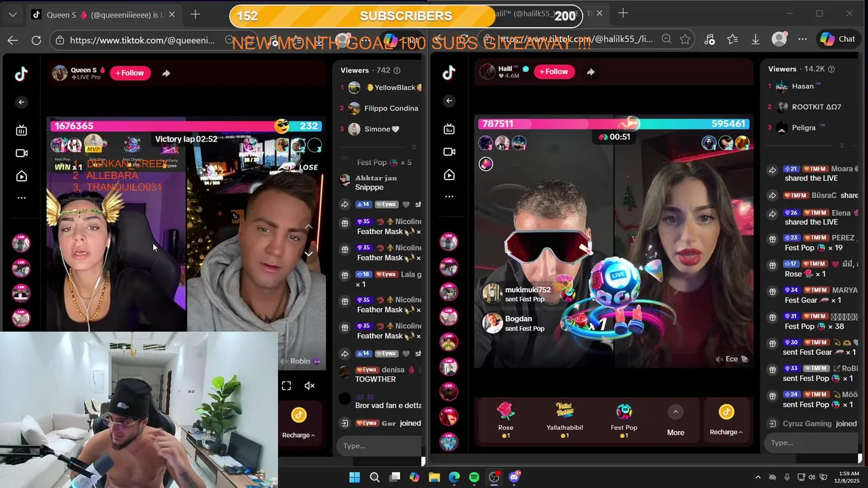Open Windows taskbar Search
Viewport: 868px width, 488px height.
coord(374,477)
